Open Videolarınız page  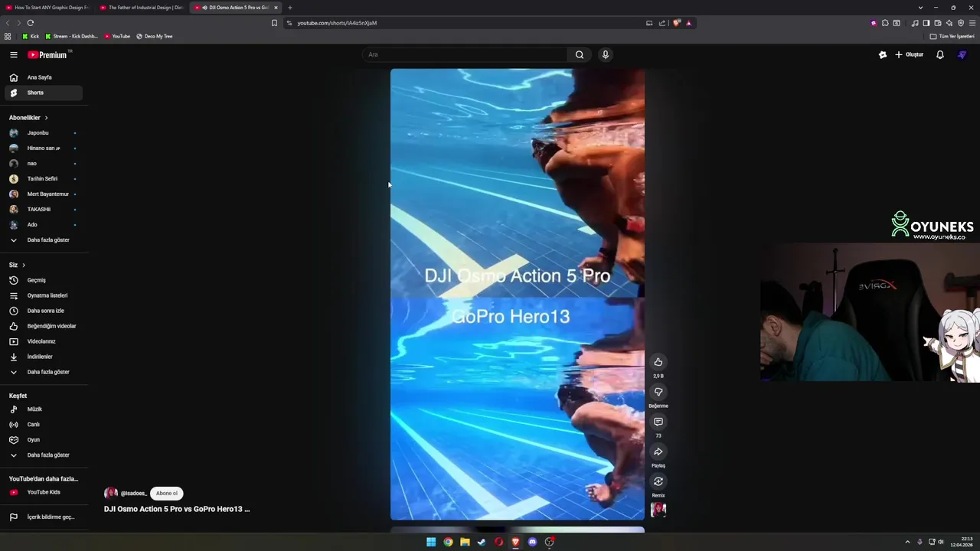[44, 341]
